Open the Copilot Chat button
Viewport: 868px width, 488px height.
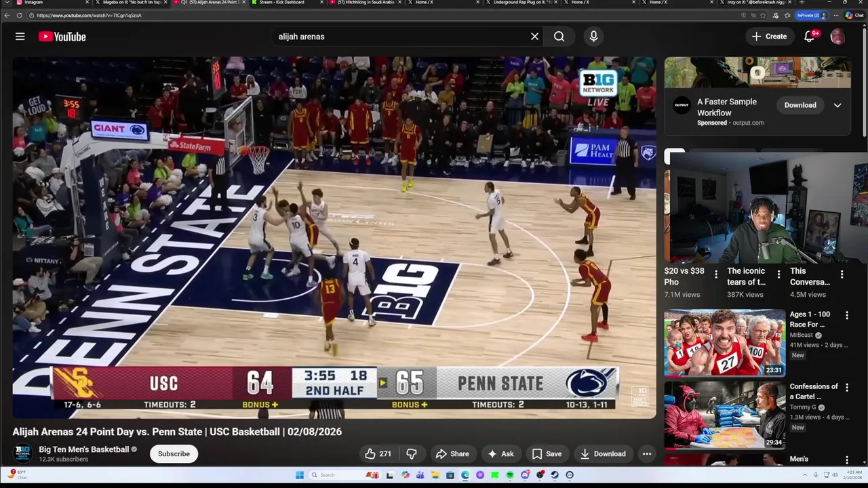click(x=855, y=15)
